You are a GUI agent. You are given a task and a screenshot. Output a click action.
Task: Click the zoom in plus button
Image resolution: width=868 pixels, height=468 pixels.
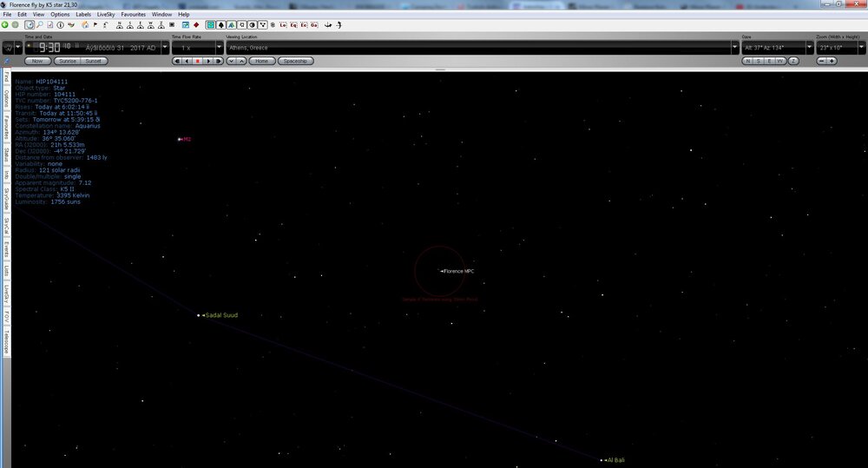(x=832, y=61)
